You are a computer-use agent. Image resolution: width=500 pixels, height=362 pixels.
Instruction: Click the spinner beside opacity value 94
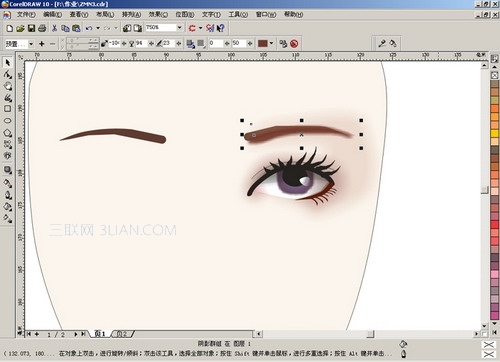coord(151,44)
